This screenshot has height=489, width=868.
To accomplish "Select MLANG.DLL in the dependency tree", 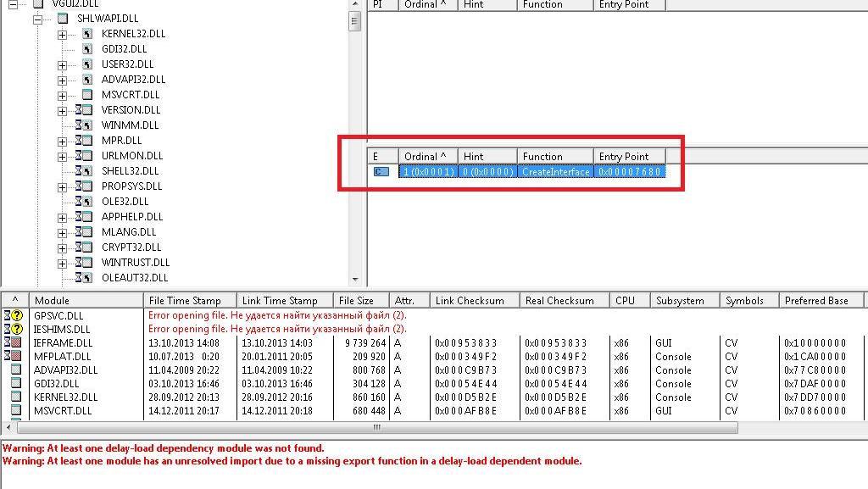I will tap(129, 232).
